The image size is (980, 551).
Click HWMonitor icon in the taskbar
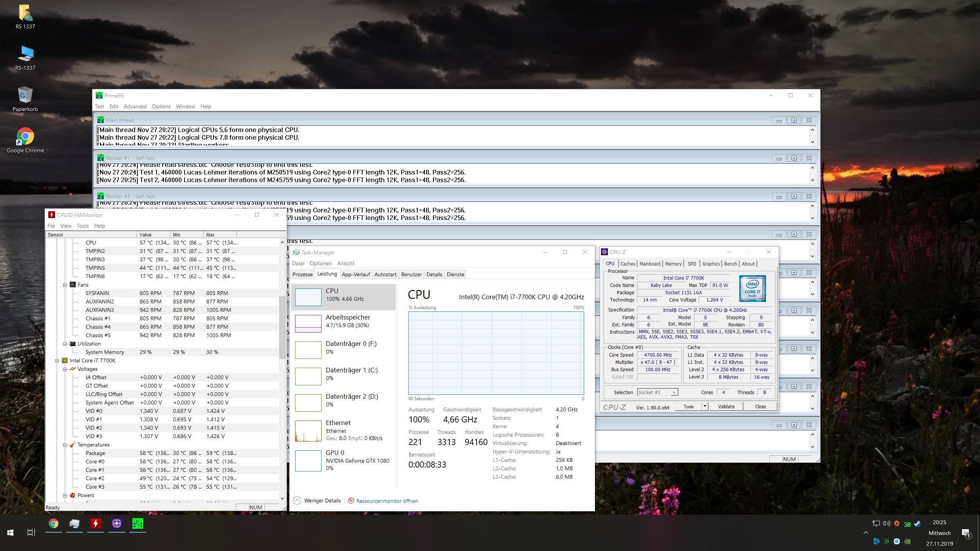click(x=95, y=523)
